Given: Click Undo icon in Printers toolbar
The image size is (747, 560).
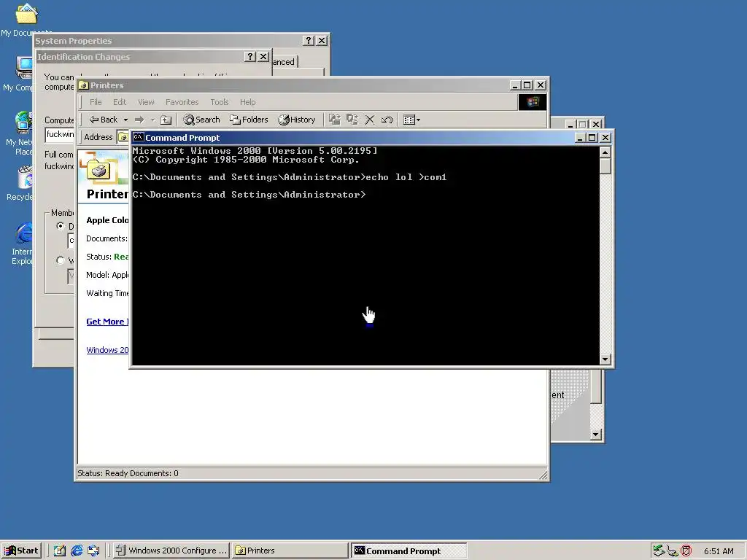Looking at the screenshot, I should 387,120.
